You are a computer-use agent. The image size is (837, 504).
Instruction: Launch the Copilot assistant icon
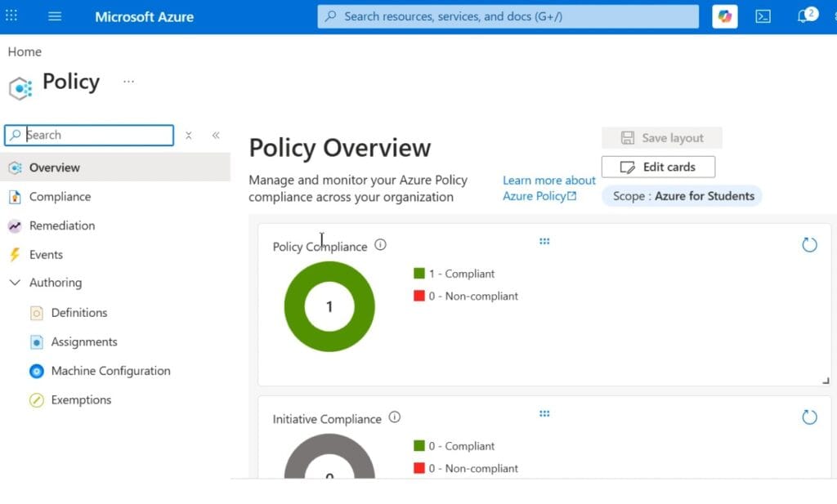(724, 16)
